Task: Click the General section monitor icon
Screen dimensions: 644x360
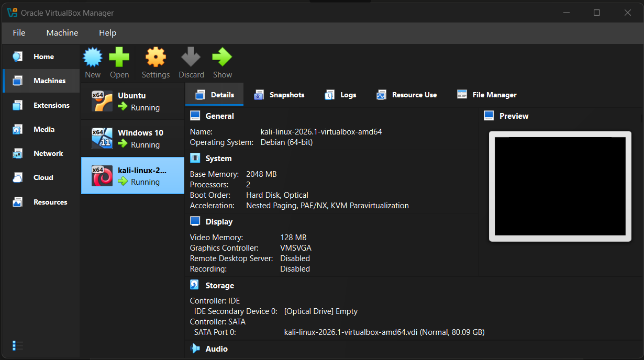Action: (195, 116)
